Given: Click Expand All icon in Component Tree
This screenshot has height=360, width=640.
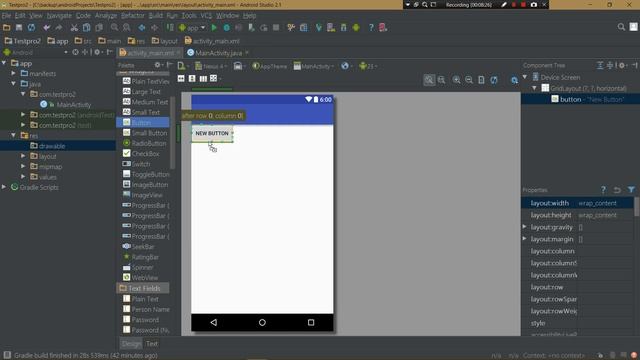Looking at the screenshot, I should point(600,65).
